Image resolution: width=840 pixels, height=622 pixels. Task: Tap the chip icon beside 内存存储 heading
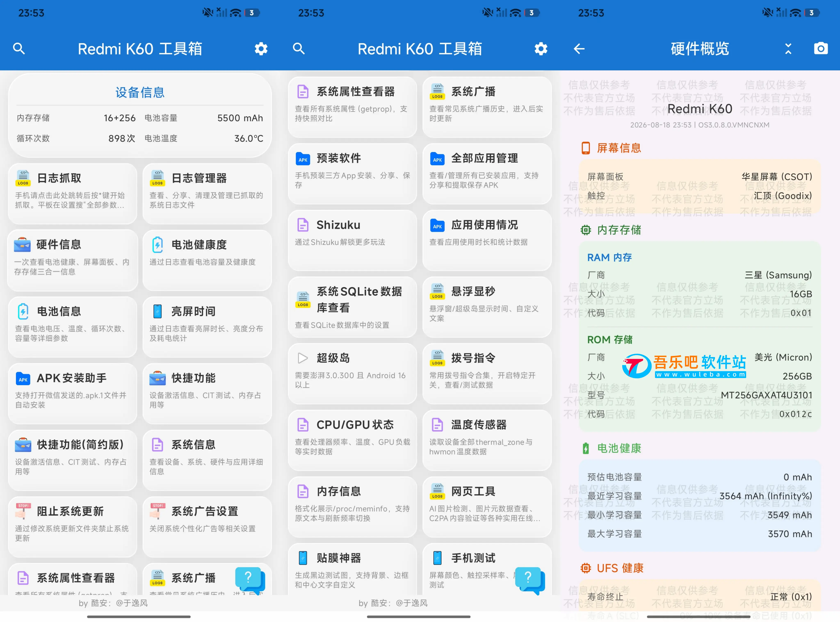(x=586, y=230)
